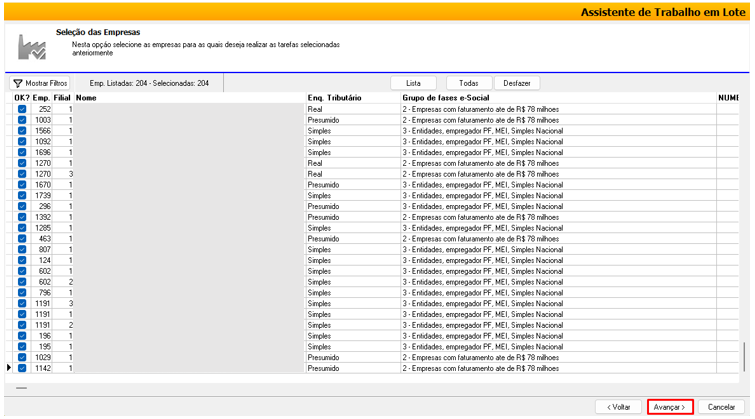Click the Grupo de fases e-Social header
The width and height of the screenshot is (755, 419).
pos(450,98)
